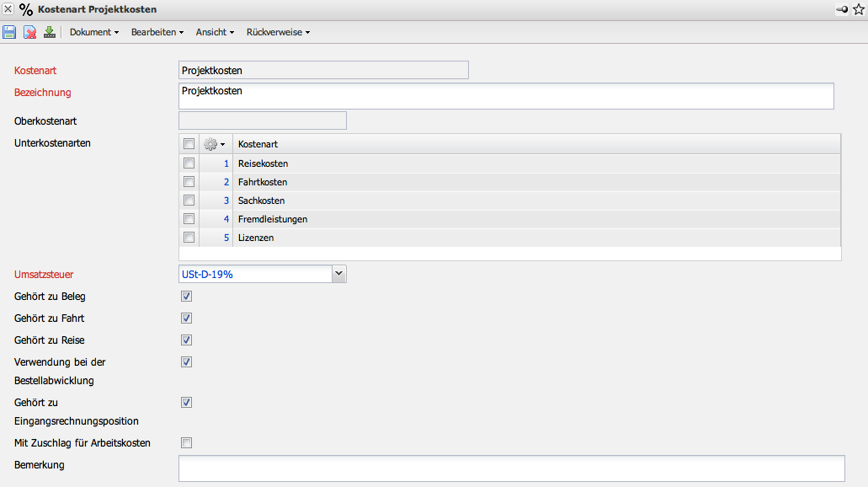The width and height of the screenshot is (868, 487).
Task: Click into the Bemerkung text field
Action: (x=511, y=468)
